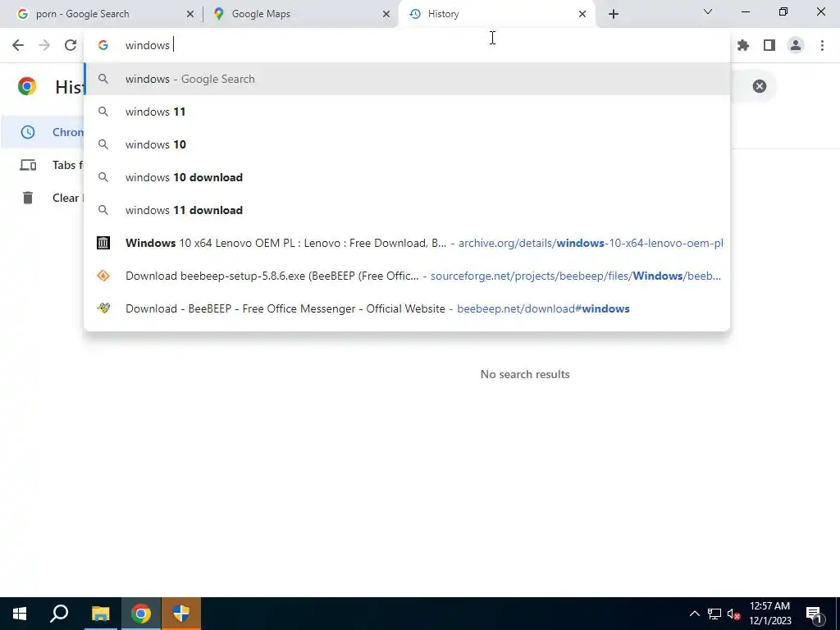Go back using the browser back arrow
Viewport: 840px width, 630px height.
click(18, 46)
